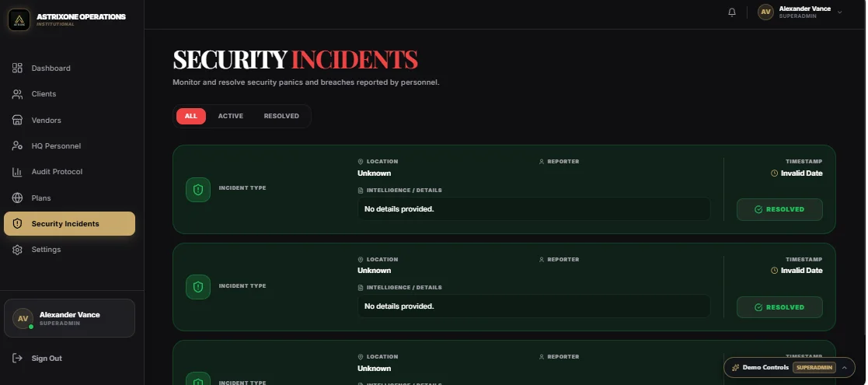Viewport: 868px width, 385px height.
Task: Click the AV avatar in sidebar profile card
Action: point(23,319)
